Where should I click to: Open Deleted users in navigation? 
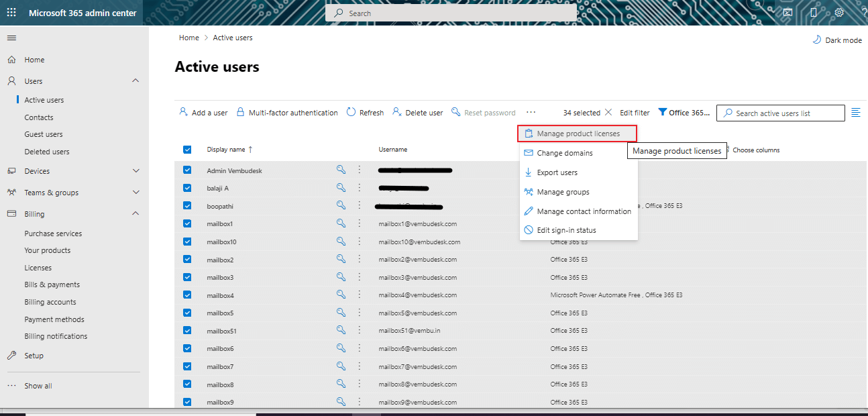pyautogui.click(x=47, y=152)
